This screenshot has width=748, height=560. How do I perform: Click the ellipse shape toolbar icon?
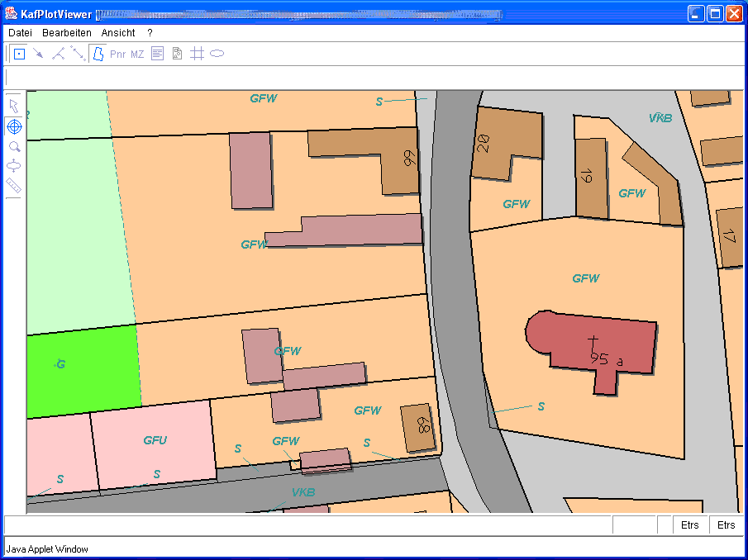(217, 54)
